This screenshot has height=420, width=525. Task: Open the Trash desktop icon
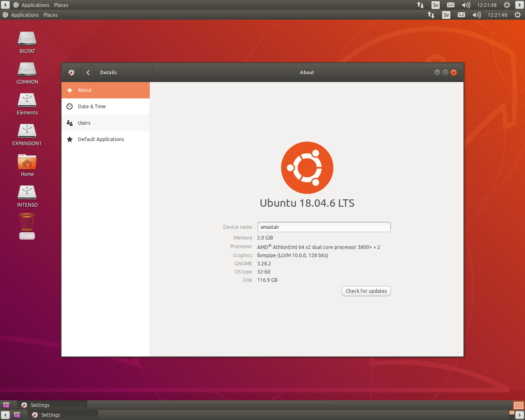pos(27,223)
